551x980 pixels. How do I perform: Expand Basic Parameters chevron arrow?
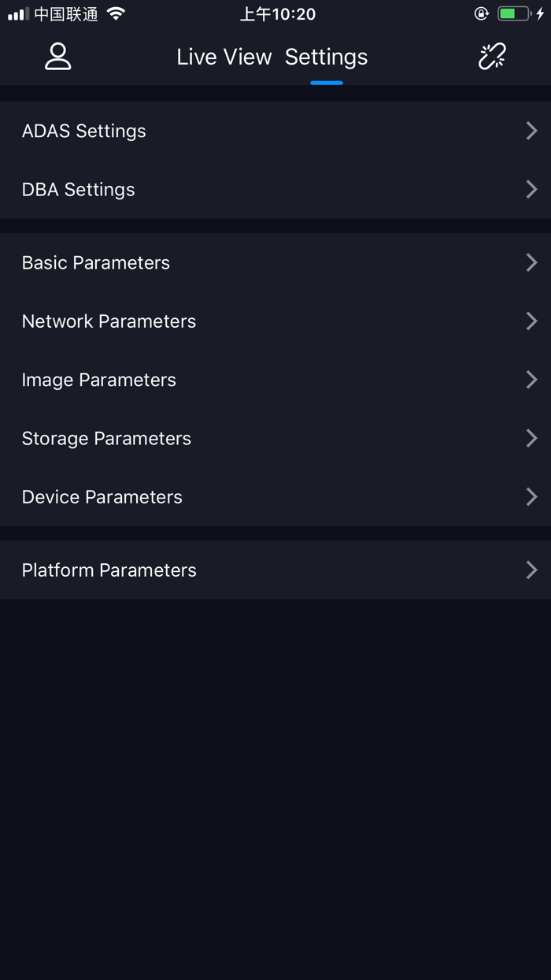(x=532, y=262)
